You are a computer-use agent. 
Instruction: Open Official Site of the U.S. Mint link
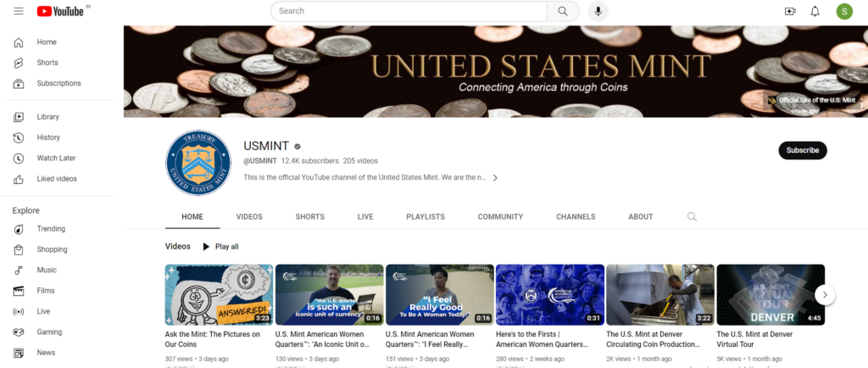(812, 100)
